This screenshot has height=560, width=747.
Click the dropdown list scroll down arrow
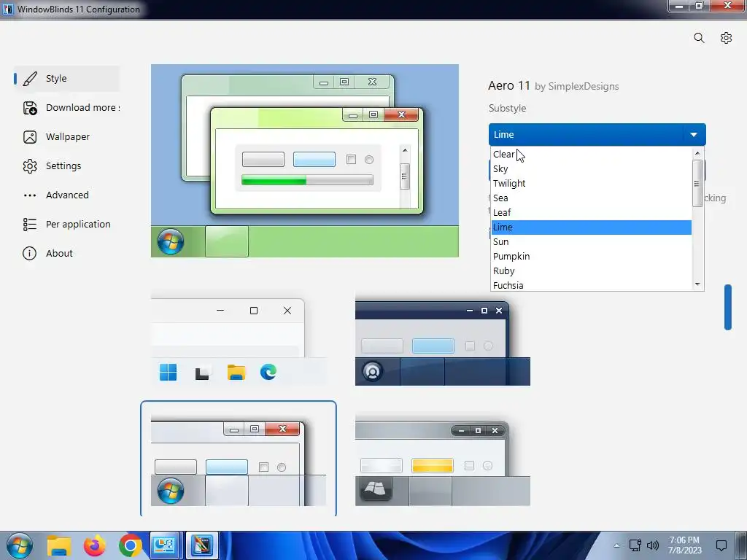[697, 284]
